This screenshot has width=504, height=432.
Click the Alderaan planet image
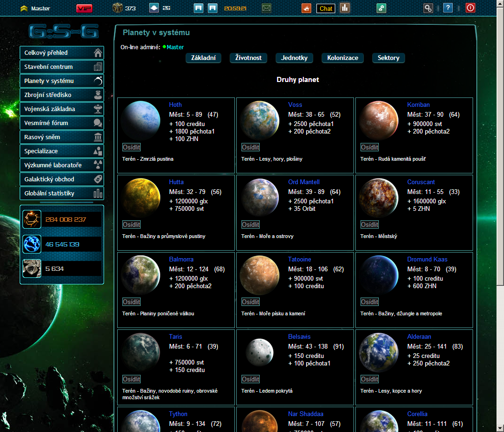point(379,352)
